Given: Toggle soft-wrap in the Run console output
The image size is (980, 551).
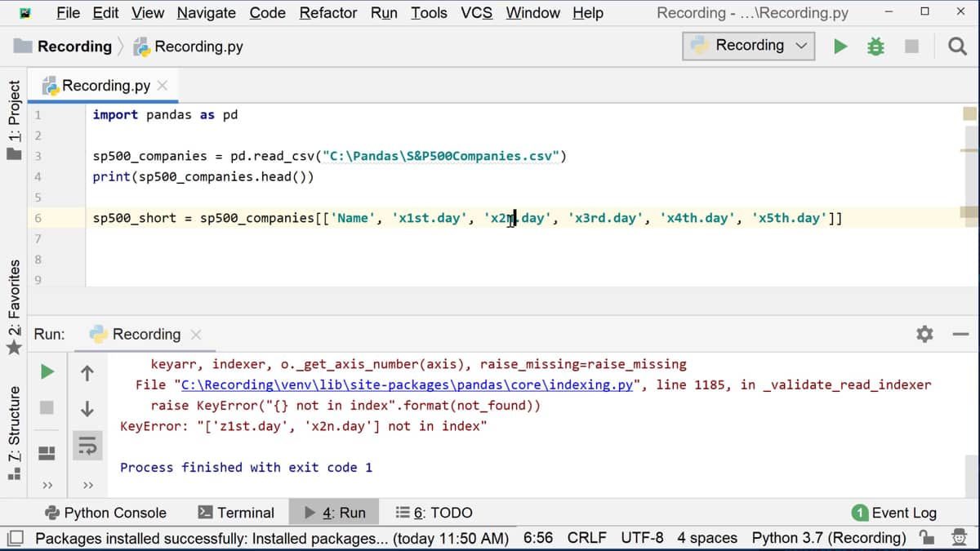Looking at the screenshot, I should [x=87, y=444].
